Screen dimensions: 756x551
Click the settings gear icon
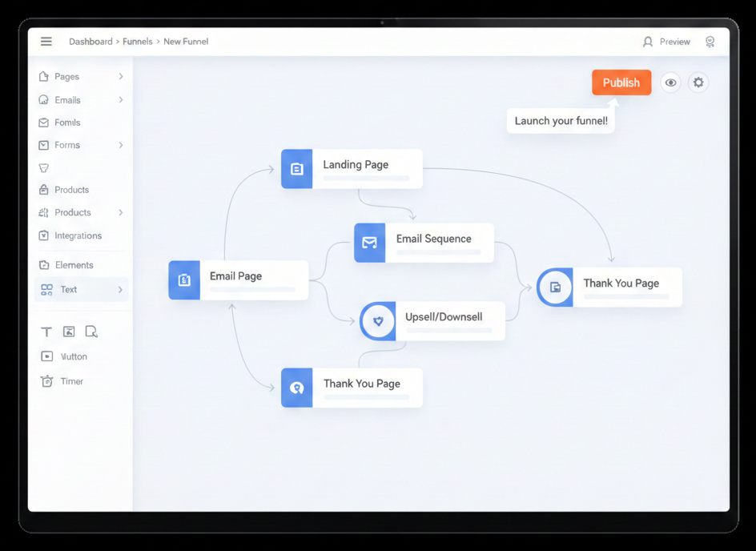point(698,82)
